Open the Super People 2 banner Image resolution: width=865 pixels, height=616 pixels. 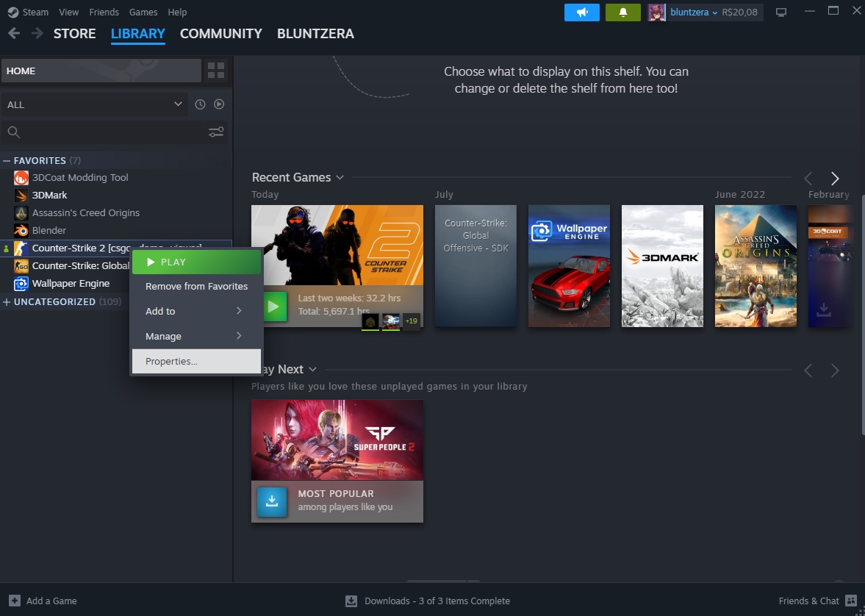[x=337, y=440]
